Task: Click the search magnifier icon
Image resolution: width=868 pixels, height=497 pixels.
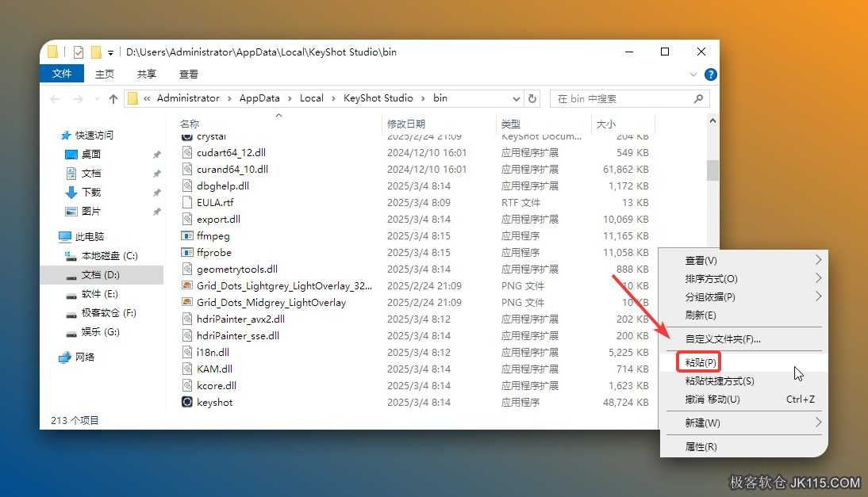Action: coord(699,98)
